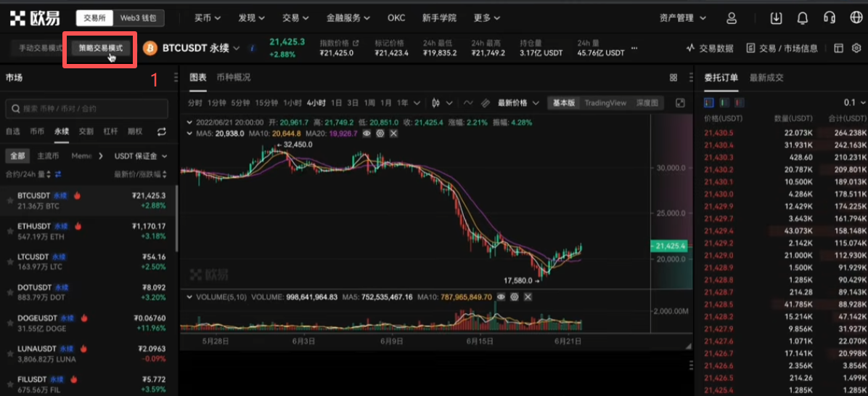Open the indicators line icon
The image size is (868, 396).
[468, 103]
